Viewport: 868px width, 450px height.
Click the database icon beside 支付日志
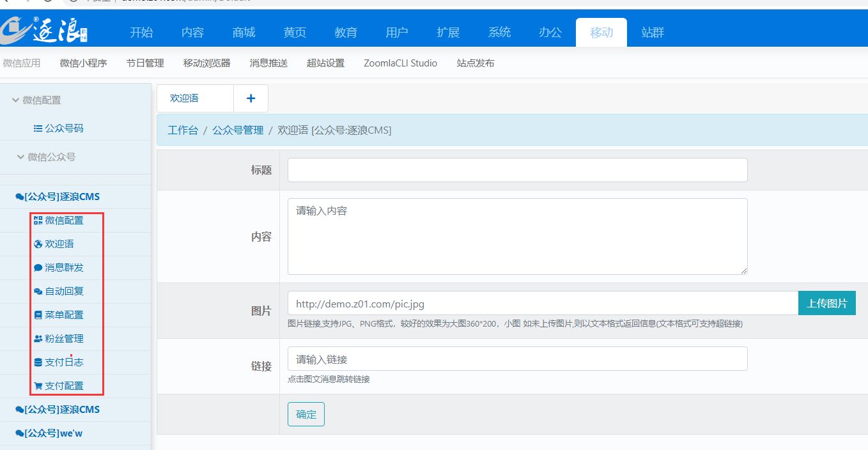click(38, 362)
